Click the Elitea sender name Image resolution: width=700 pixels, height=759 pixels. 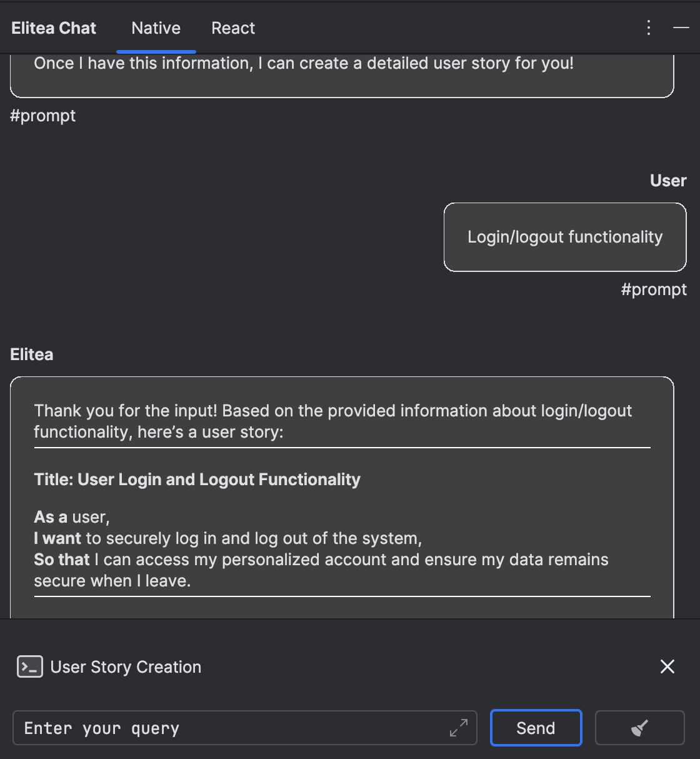click(x=32, y=354)
